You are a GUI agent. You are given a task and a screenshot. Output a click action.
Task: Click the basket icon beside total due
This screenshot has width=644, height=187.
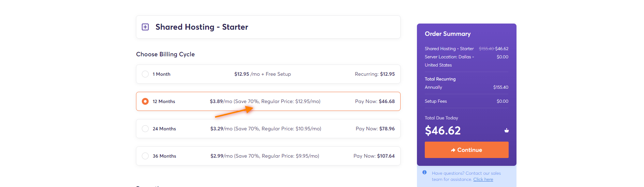(507, 130)
